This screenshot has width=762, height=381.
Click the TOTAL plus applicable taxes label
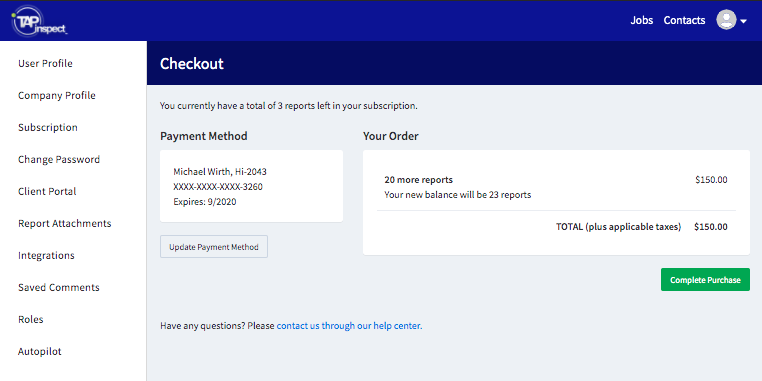click(619, 226)
